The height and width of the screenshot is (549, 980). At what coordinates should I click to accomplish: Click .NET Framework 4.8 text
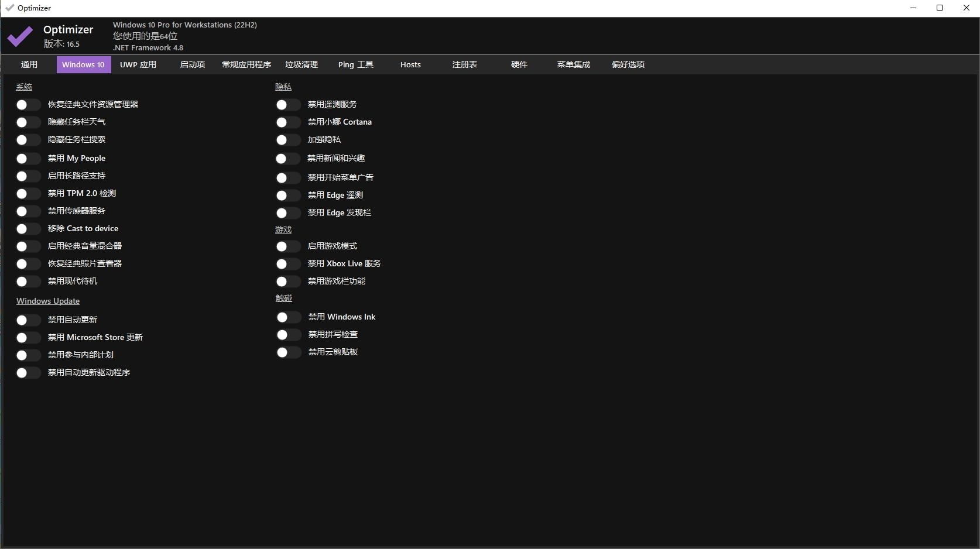click(148, 48)
